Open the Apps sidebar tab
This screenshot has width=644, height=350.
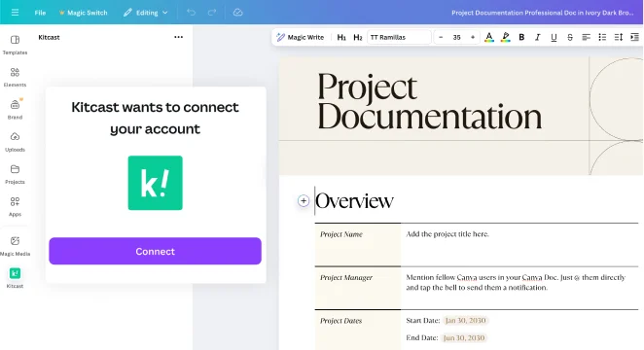coord(15,207)
